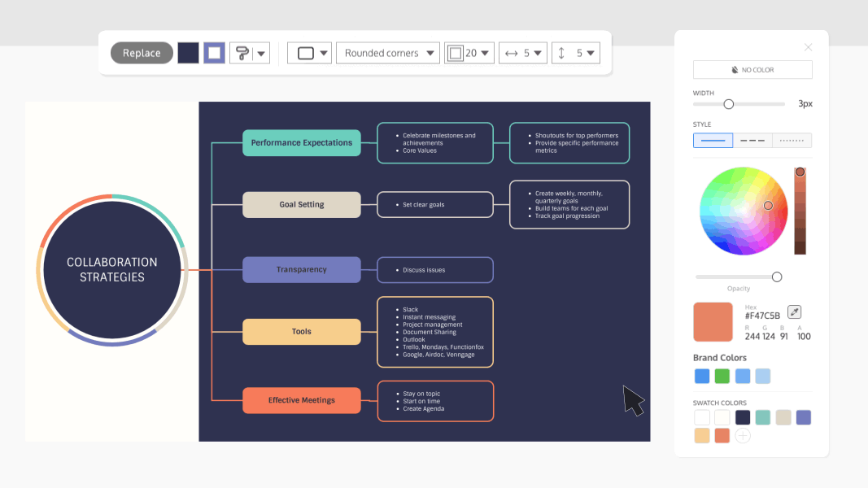Viewport: 868px width, 488px height.
Task: Apply the NO COLOR option
Action: pyautogui.click(x=752, y=69)
